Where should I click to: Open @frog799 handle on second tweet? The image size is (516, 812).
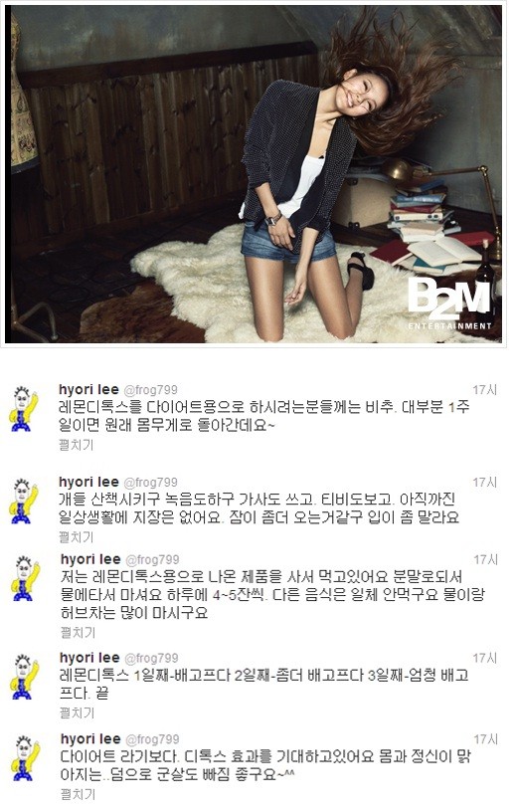pos(150,482)
